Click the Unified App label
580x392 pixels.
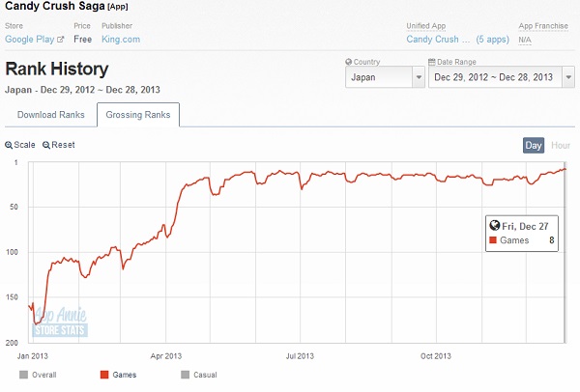click(x=426, y=26)
